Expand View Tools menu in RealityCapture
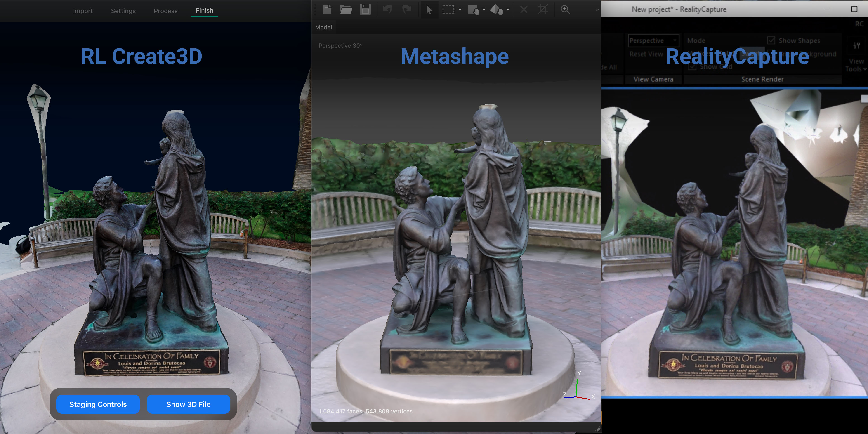 pyautogui.click(x=856, y=65)
